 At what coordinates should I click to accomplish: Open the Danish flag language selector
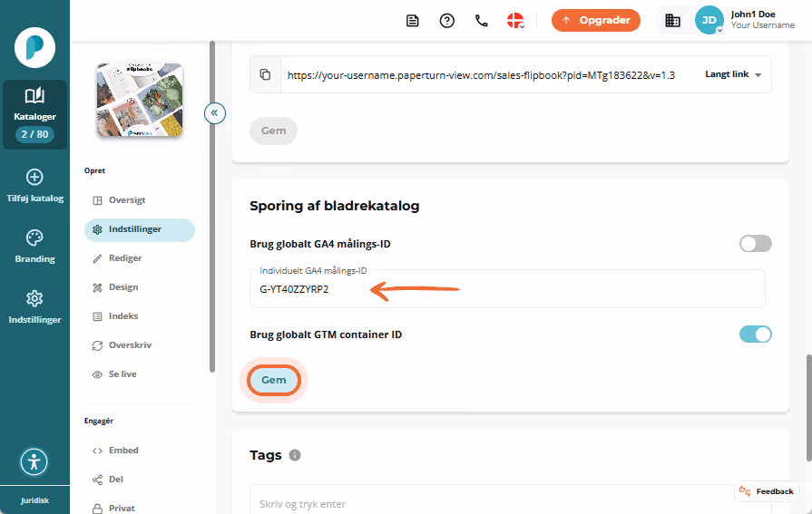point(515,21)
